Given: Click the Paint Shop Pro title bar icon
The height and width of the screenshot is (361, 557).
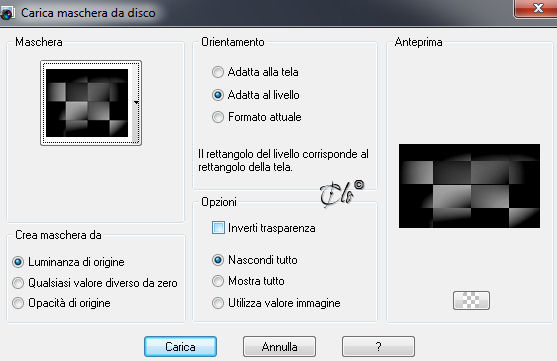Looking at the screenshot, I should pos(7,13).
